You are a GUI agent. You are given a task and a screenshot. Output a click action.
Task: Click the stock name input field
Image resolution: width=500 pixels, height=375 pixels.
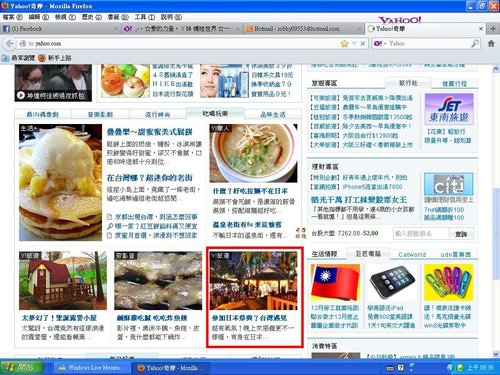click(x=421, y=234)
